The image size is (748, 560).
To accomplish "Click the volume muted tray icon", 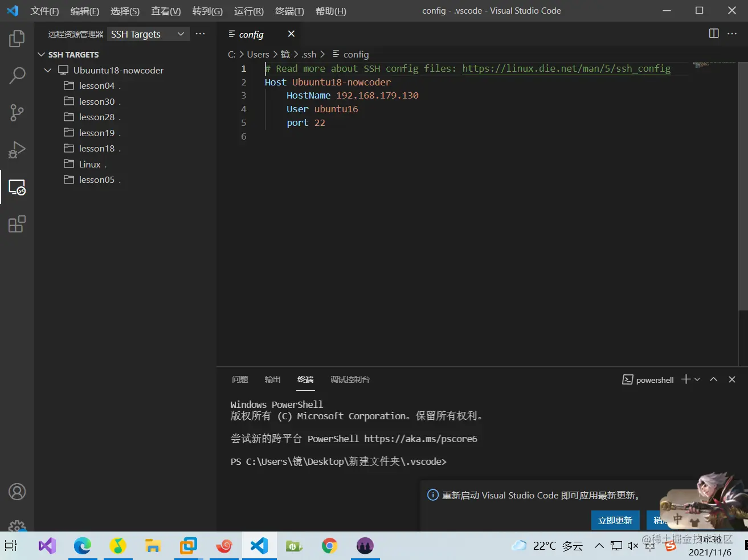I will (x=633, y=546).
